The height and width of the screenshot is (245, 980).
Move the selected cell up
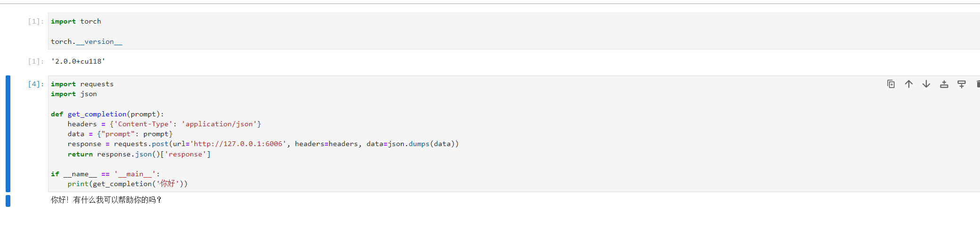pyautogui.click(x=909, y=84)
